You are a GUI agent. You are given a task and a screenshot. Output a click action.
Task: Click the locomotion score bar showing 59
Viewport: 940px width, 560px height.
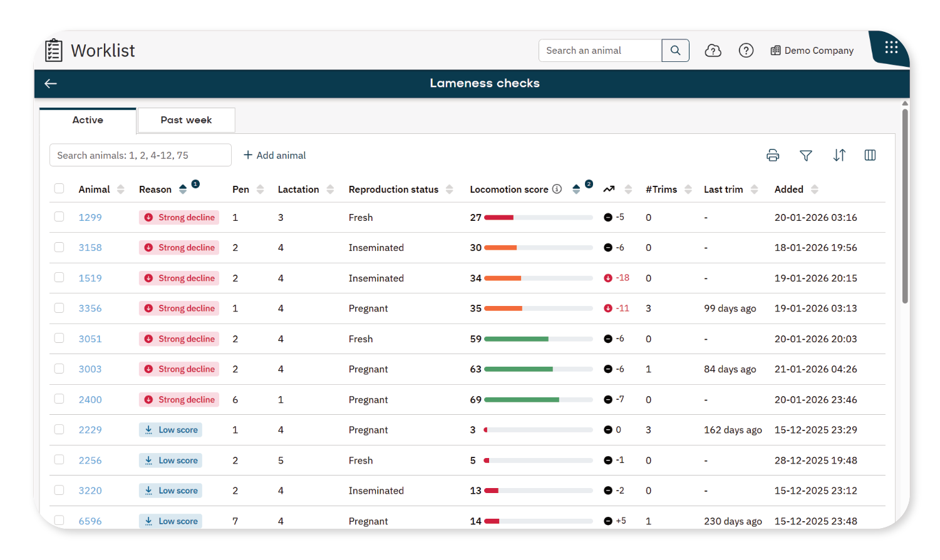(538, 339)
